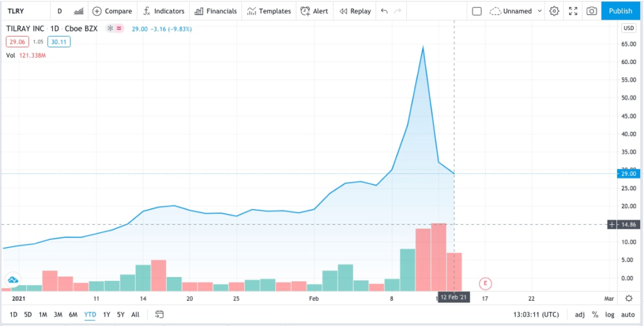
Task: Open Financials for the stock
Action: [x=216, y=11]
